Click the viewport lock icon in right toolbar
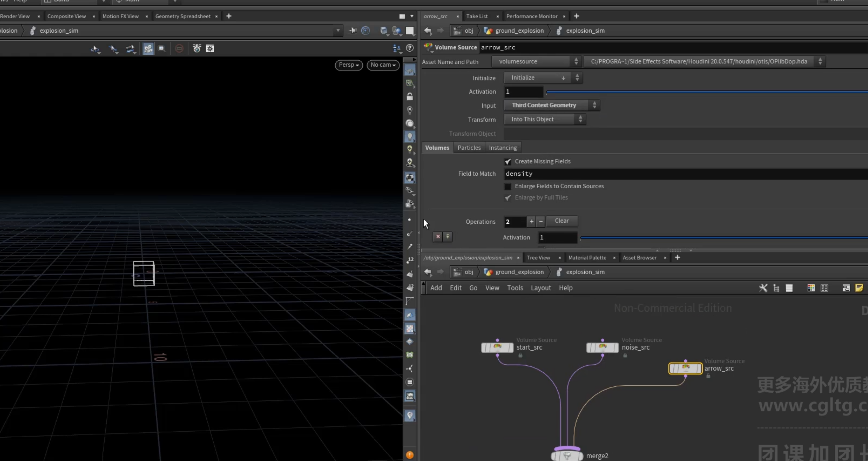This screenshot has width=868, height=461. click(410, 97)
